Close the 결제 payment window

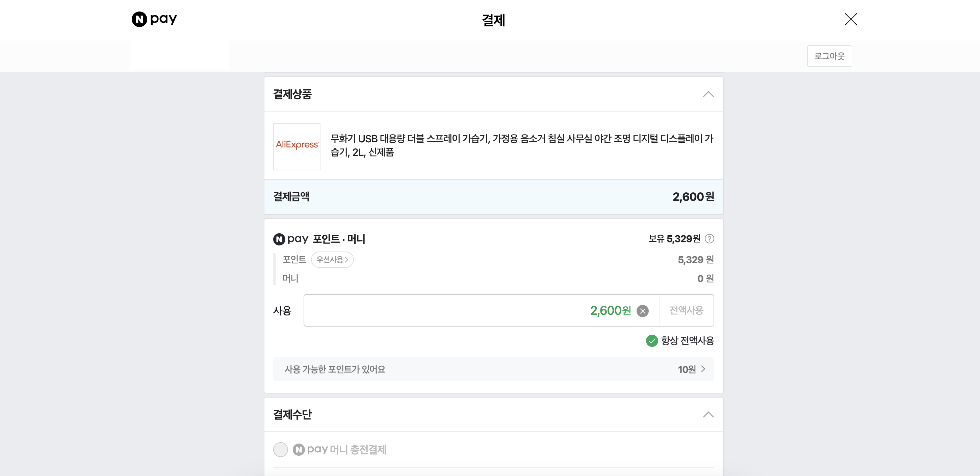(x=851, y=19)
